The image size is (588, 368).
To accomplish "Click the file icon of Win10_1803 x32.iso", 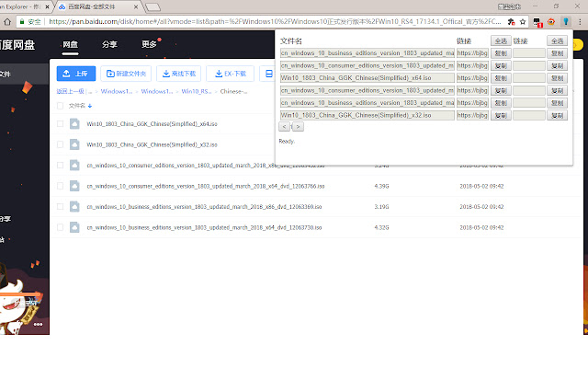I will 74,144.
